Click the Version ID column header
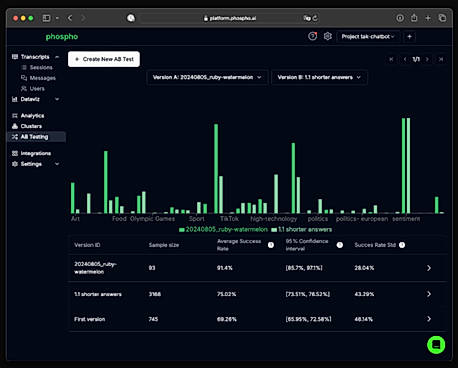Image resolution: width=458 pixels, height=368 pixels. point(87,245)
